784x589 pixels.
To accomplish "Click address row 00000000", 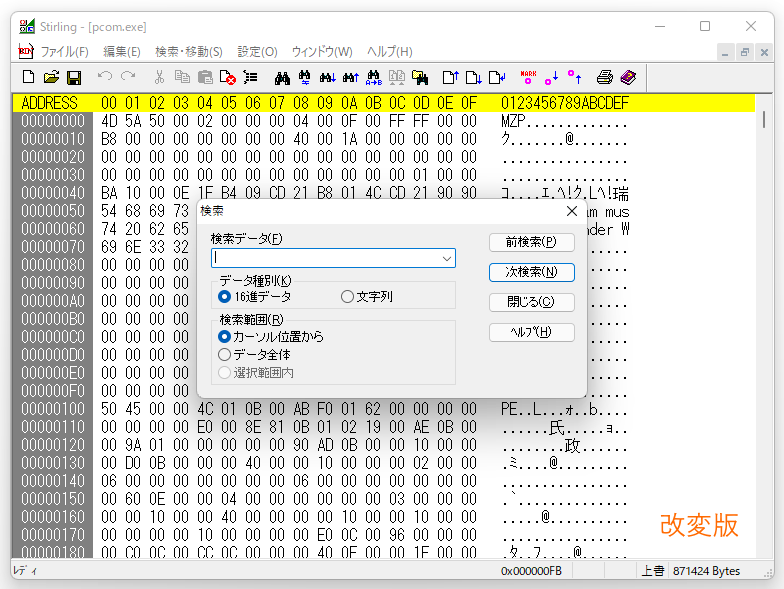I will [x=53, y=121].
